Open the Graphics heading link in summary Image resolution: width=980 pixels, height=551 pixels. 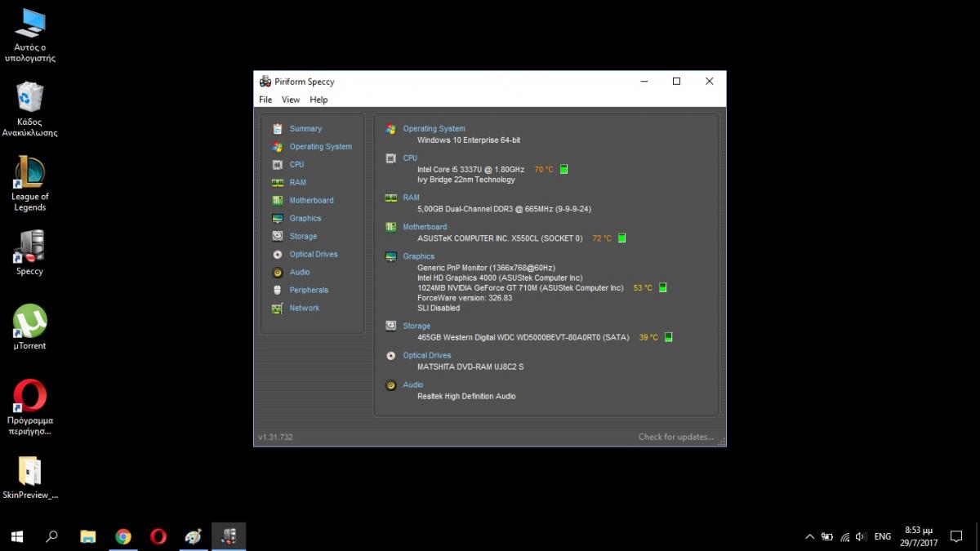pos(418,256)
